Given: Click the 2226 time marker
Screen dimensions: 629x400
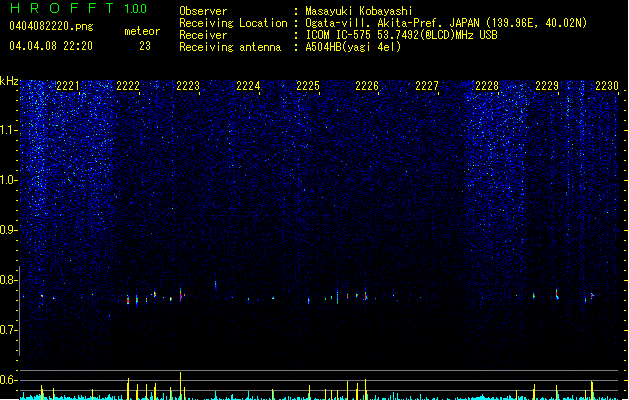Looking at the screenshot, I should coord(367,86).
